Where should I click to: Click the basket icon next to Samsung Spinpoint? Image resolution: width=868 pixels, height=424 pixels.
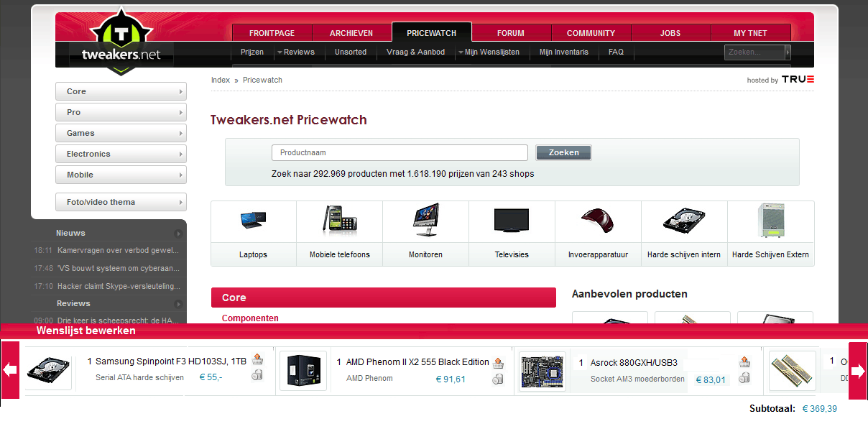[257, 358]
